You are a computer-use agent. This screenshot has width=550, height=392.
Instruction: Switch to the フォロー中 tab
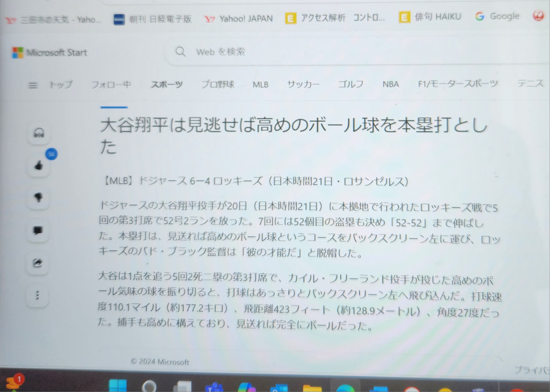click(111, 84)
